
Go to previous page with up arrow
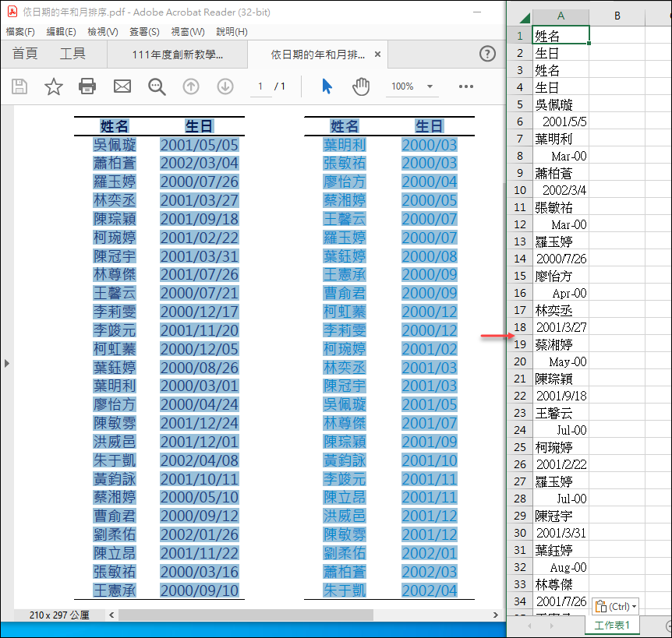191,86
